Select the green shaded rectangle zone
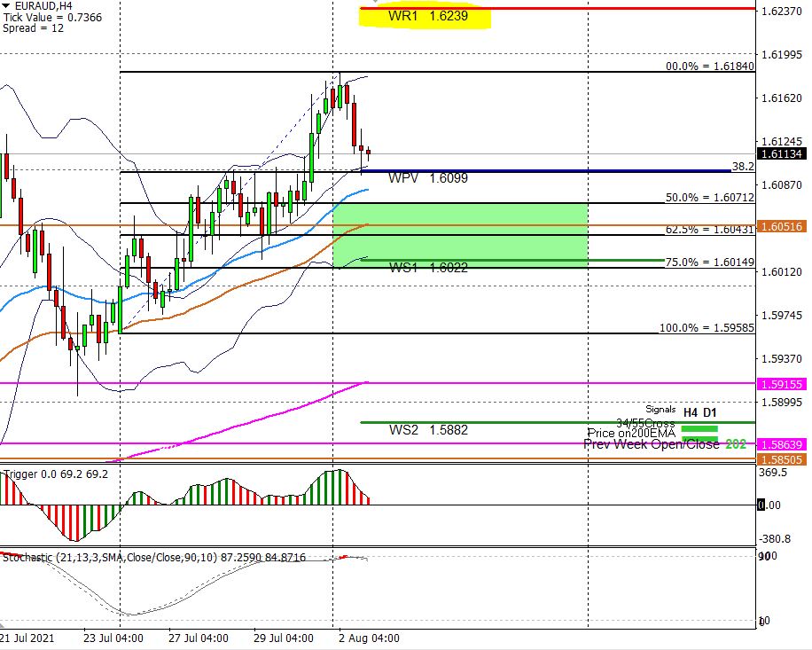812x650 pixels. (x=461, y=235)
